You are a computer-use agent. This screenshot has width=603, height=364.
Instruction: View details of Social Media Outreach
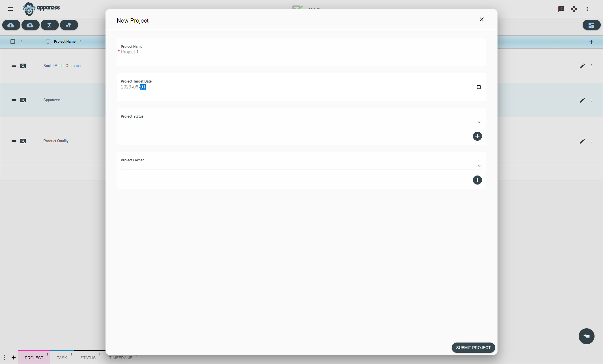point(23,66)
